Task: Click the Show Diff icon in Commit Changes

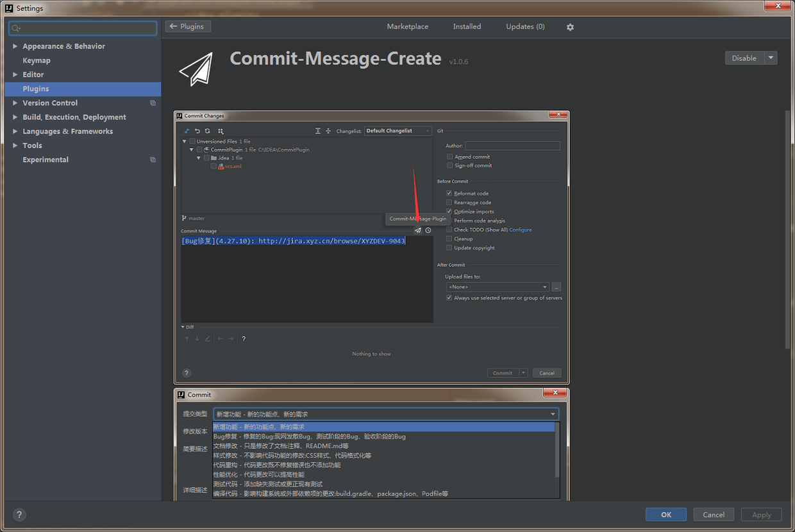Action: (187, 131)
